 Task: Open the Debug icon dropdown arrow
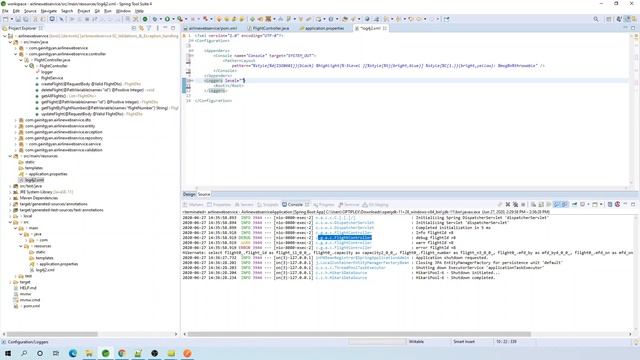[160, 19]
